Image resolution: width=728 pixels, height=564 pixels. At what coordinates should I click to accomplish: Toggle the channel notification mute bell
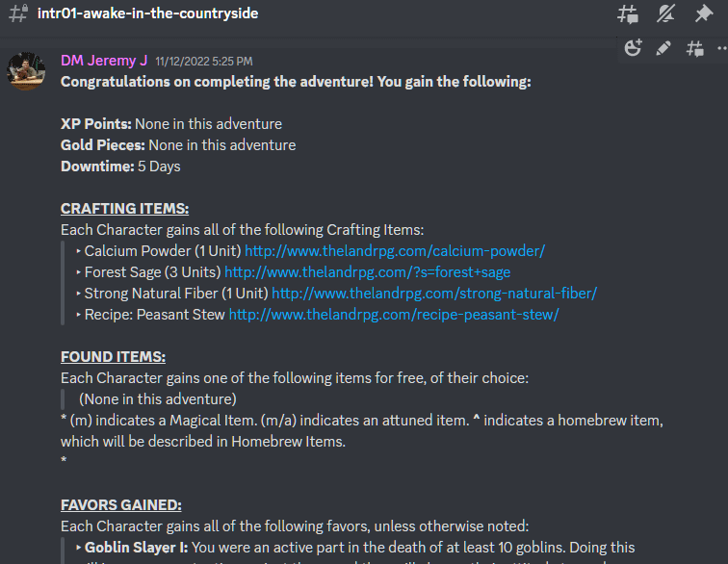coord(665,14)
